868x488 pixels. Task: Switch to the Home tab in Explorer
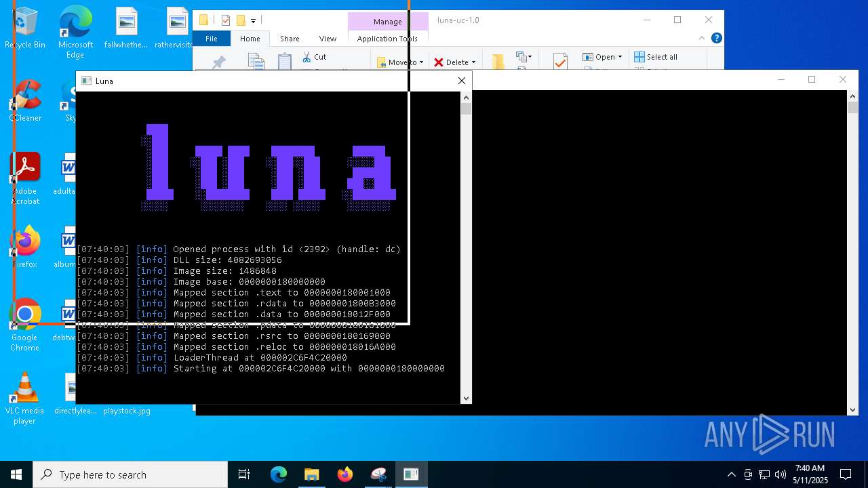[250, 39]
